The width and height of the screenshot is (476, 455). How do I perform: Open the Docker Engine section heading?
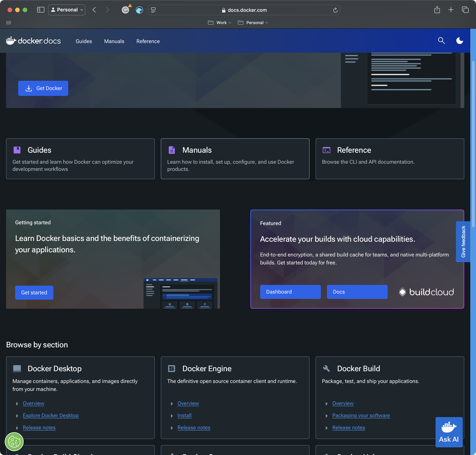[207, 368]
